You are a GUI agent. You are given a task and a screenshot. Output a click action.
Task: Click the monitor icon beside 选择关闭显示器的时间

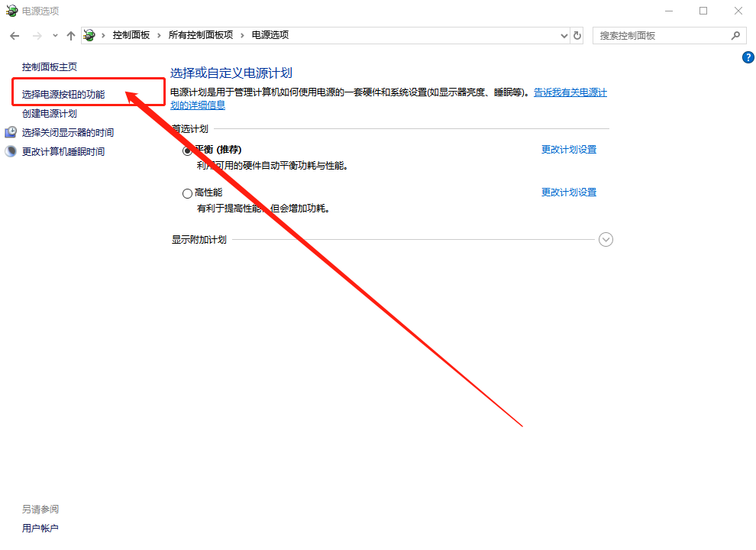11,133
